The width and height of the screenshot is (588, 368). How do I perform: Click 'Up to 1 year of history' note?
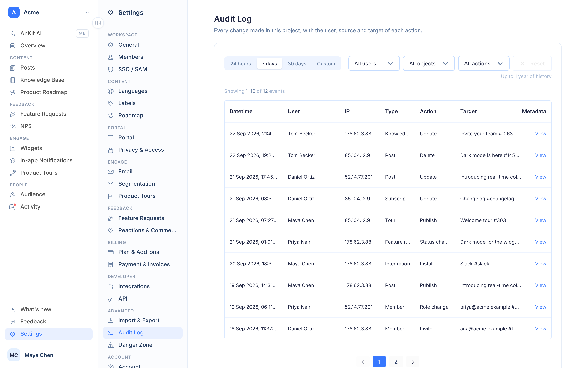coord(526,76)
